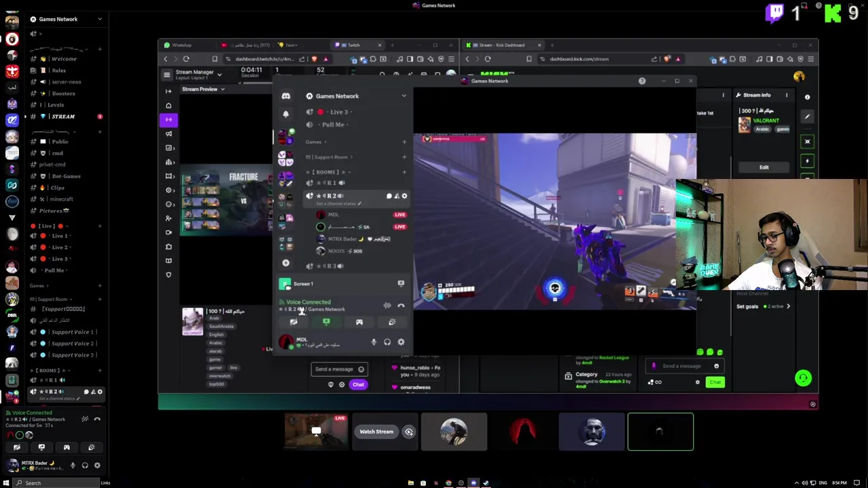Open the soundboard in left voice panel
The image size is (868, 488).
pos(92,447)
